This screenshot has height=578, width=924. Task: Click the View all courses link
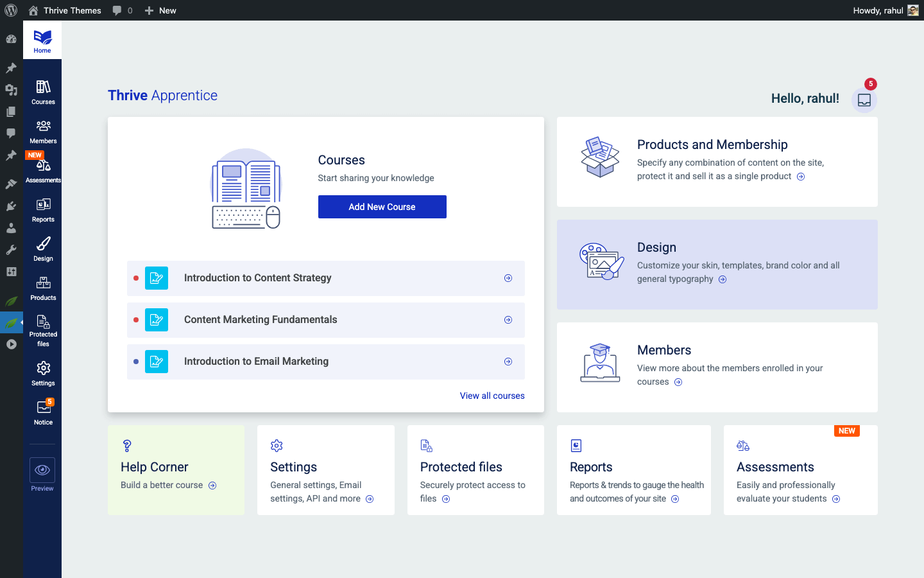click(492, 396)
